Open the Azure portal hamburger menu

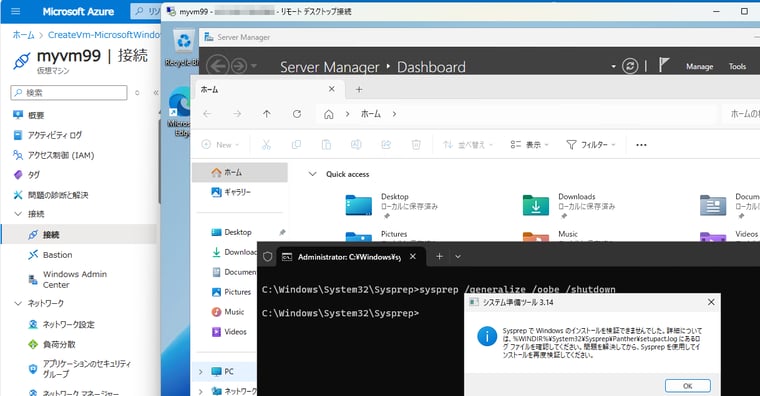click(x=16, y=11)
